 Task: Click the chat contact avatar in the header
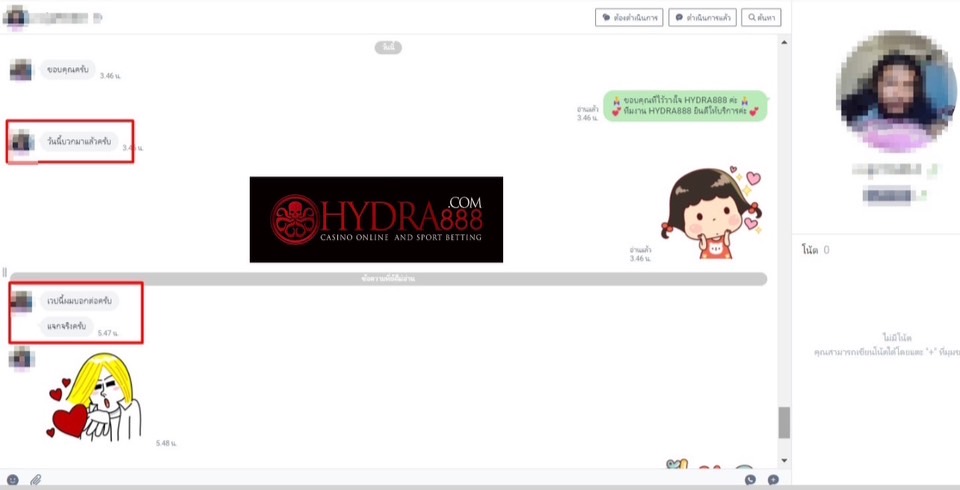pos(15,17)
